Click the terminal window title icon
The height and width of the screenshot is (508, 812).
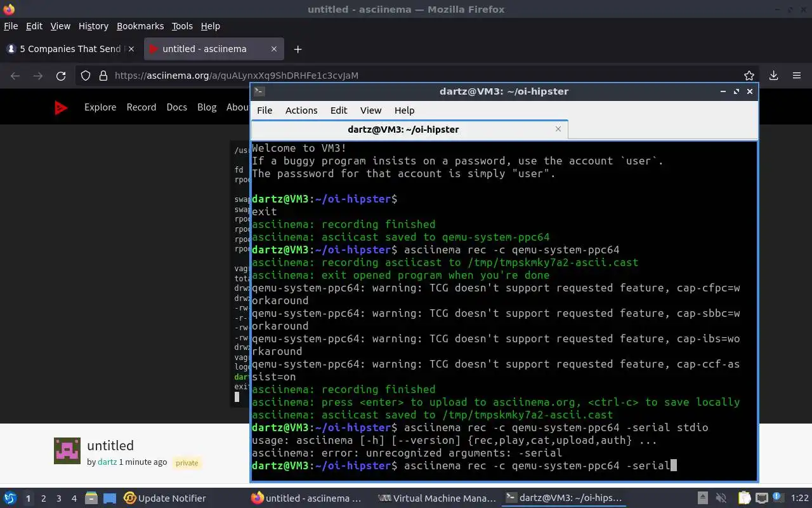259,91
